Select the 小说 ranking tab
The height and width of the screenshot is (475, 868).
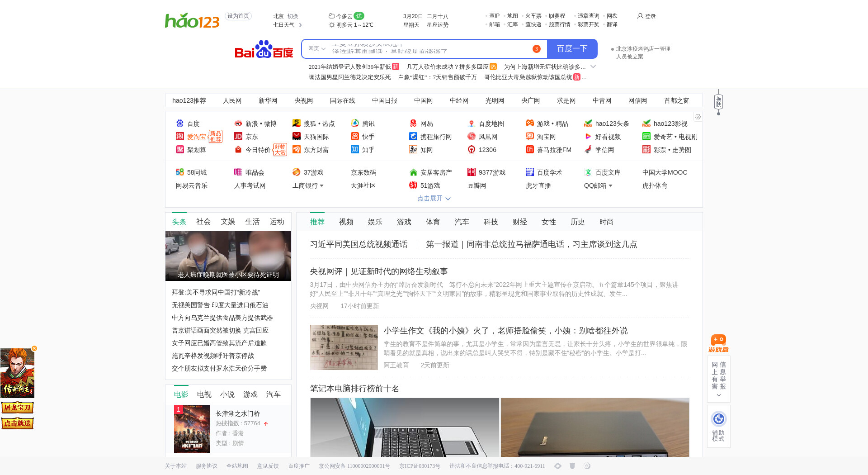[x=227, y=394]
